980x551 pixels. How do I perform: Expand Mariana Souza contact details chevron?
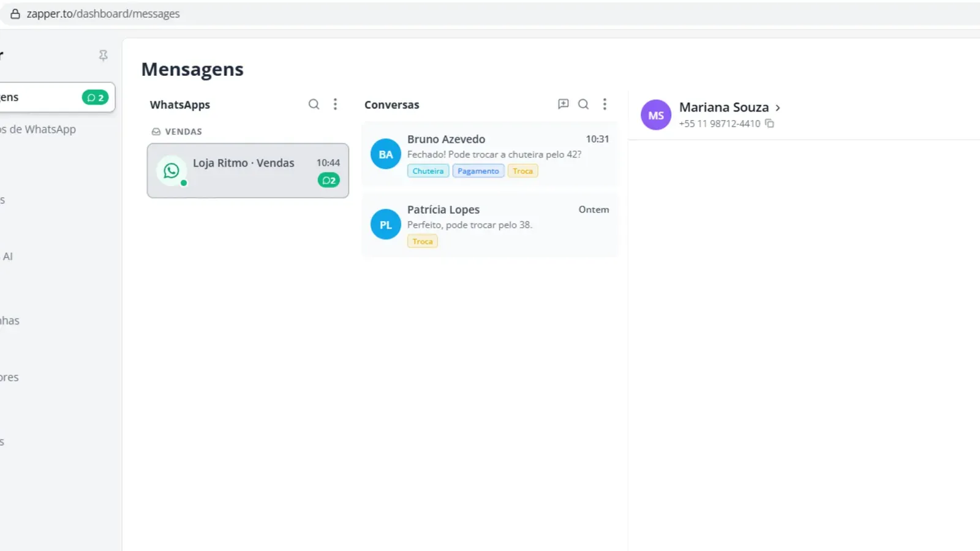tap(778, 108)
